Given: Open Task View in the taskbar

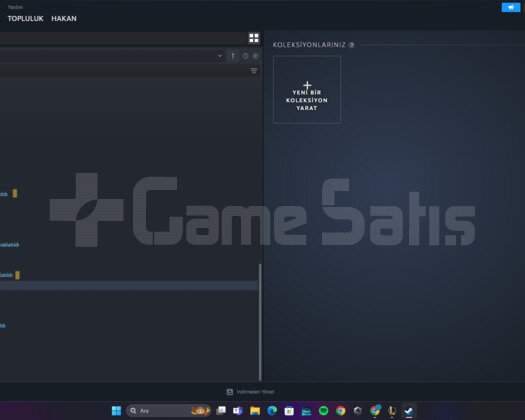Looking at the screenshot, I should point(221,411).
